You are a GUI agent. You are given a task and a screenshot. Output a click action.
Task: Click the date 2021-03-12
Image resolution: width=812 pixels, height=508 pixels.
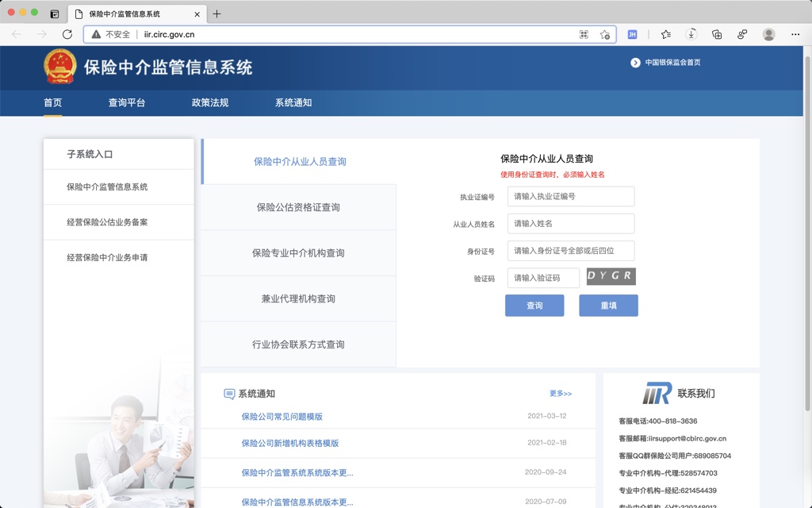pos(547,416)
